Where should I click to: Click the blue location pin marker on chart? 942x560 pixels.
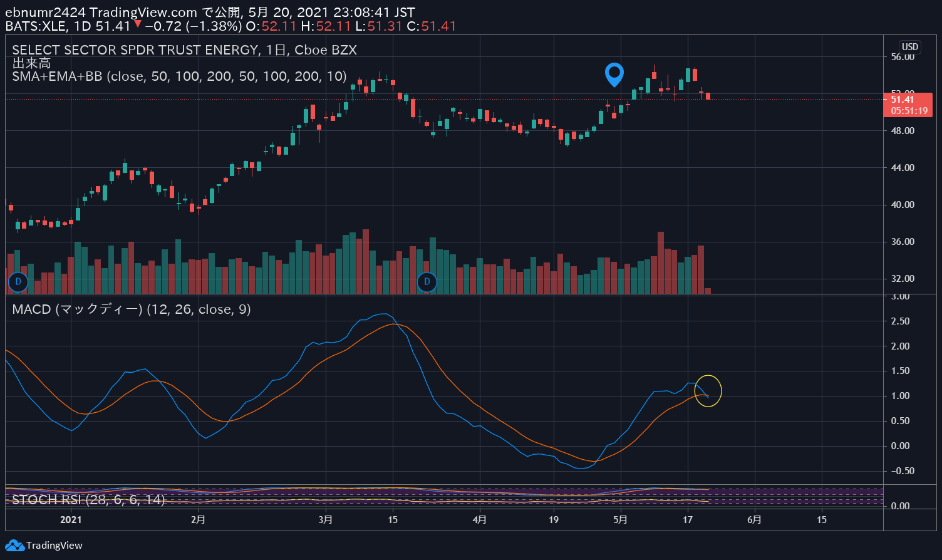[614, 74]
